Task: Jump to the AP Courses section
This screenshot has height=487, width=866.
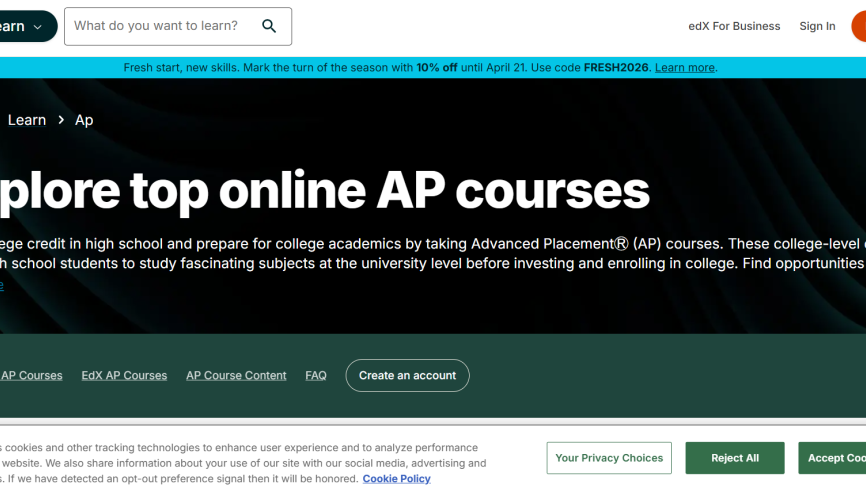Action: 31,376
